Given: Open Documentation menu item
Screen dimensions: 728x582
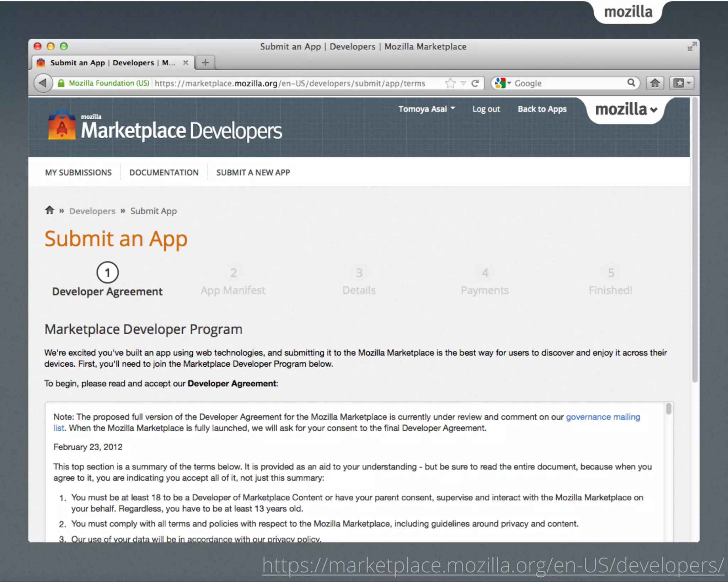Looking at the screenshot, I should tap(164, 172).
